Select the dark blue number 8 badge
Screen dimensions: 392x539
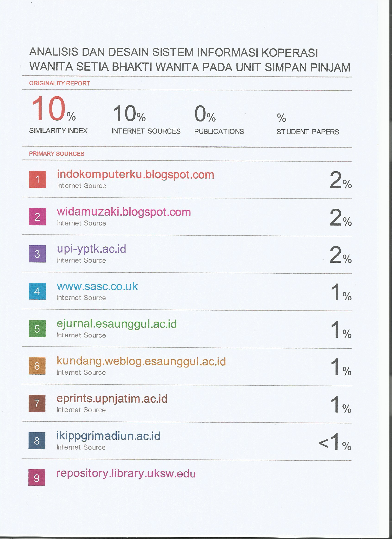click(x=37, y=441)
